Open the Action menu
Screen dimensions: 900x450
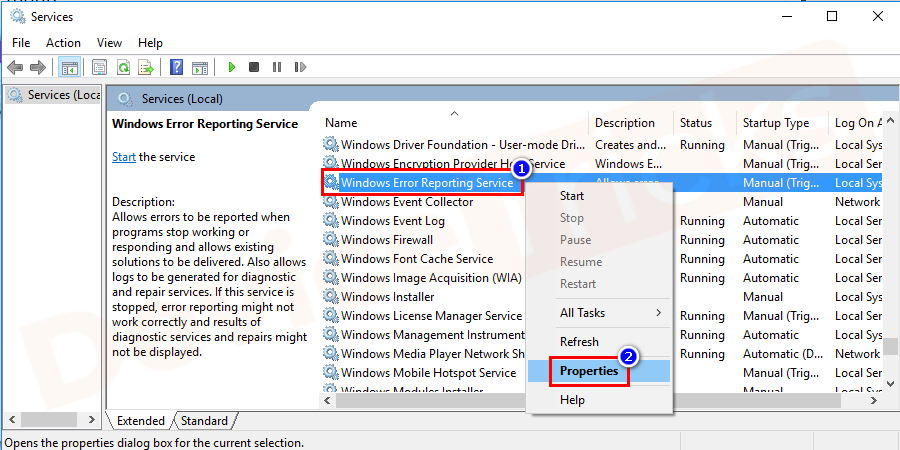(63, 43)
